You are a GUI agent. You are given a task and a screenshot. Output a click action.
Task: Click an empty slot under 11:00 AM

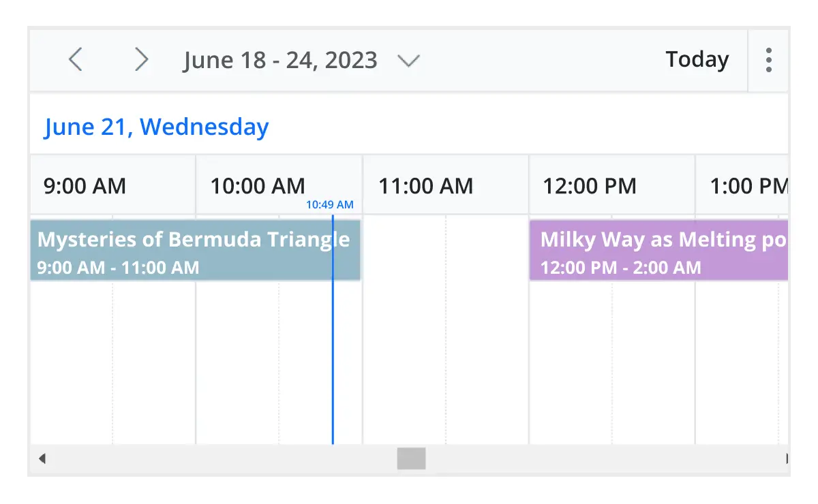(x=443, y=354)
